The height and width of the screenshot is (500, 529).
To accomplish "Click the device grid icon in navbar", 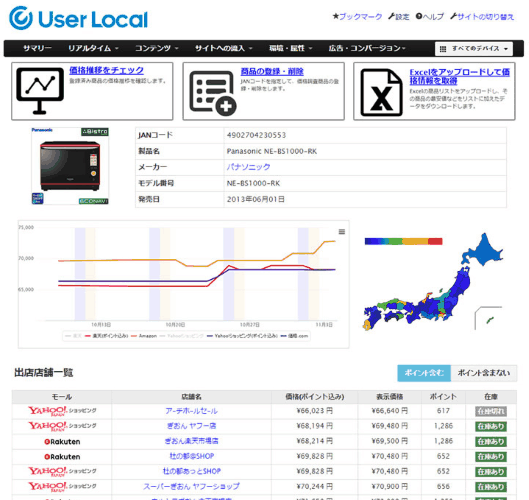I will pos(443,49).
